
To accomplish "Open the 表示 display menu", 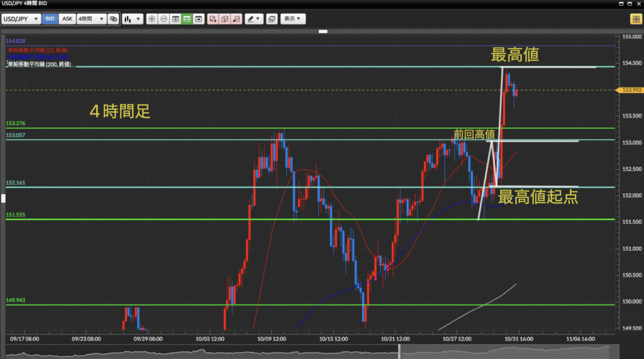I will click(x=293, y=19).
